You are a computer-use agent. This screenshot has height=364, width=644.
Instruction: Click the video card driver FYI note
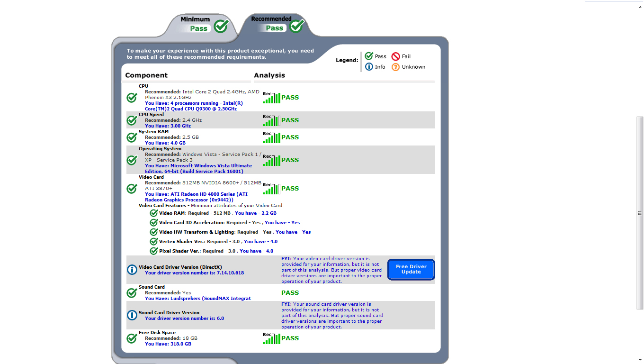[x=331, y=270]
